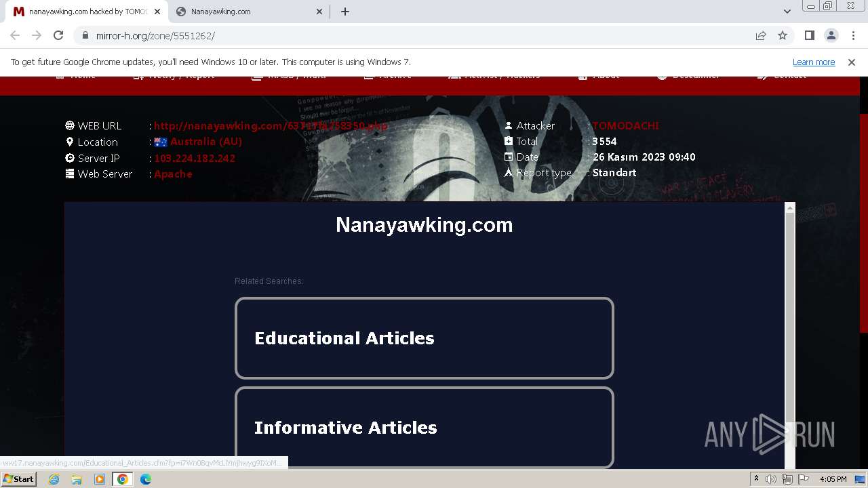Go forward to the next page
The image size is (868, 488).
coord(37,35)
